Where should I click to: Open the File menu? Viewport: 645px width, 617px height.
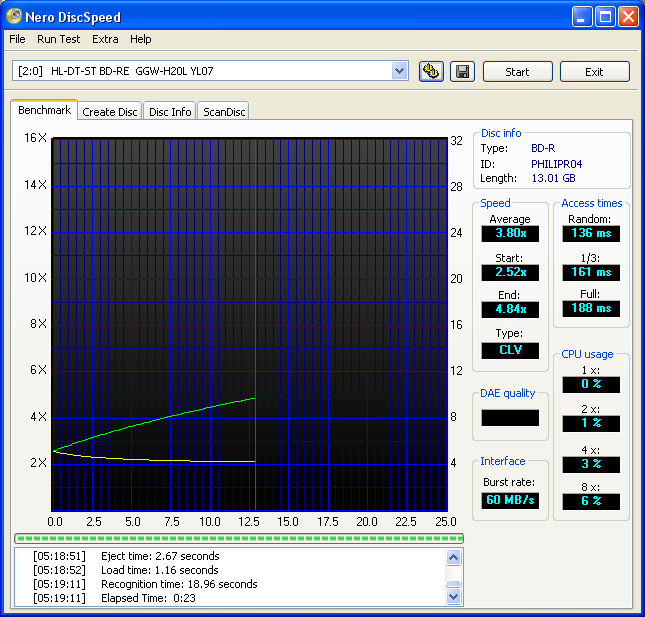(17, 39)
